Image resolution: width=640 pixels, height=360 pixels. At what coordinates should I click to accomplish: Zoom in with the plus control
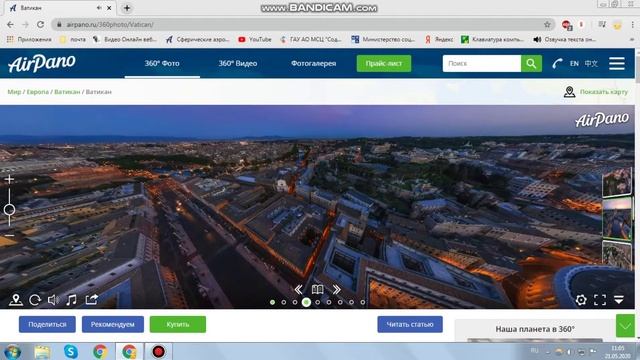pyautogui.click(x=9, y=180)
